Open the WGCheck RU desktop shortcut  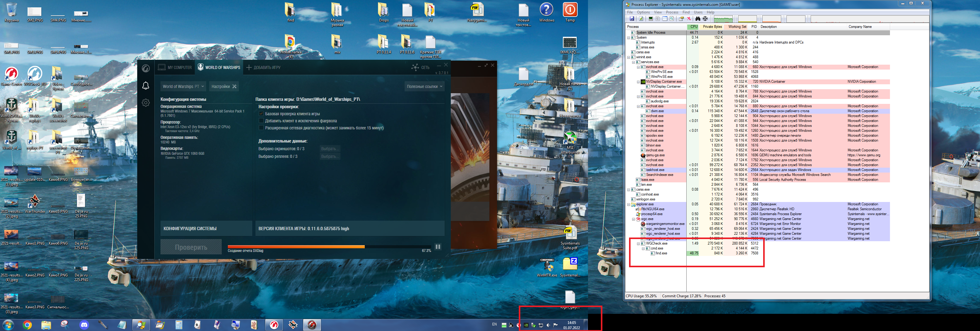pos(35,76)
